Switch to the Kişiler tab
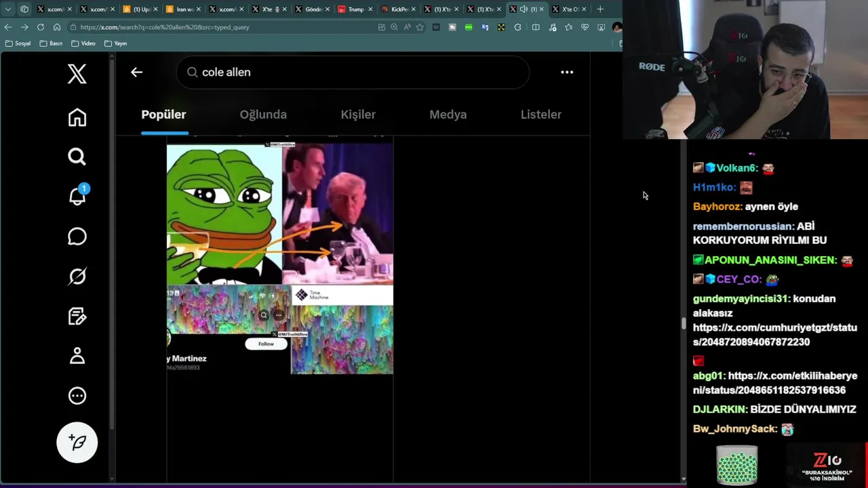 (x=358, y=115)
